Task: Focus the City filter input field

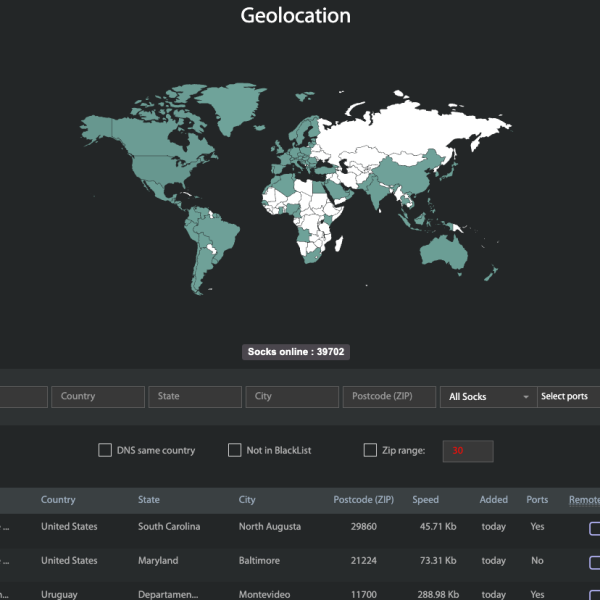Action: coord(292,397)
